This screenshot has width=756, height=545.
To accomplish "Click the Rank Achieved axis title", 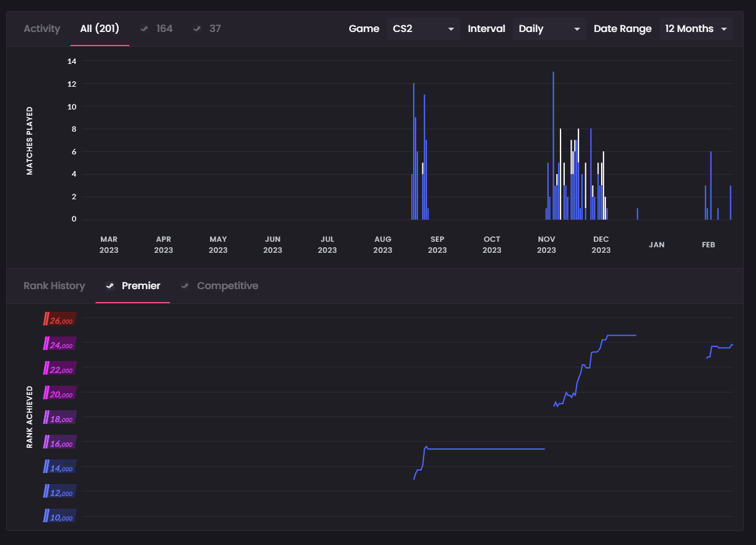I will pyautogui.click(x=30, y=417).
